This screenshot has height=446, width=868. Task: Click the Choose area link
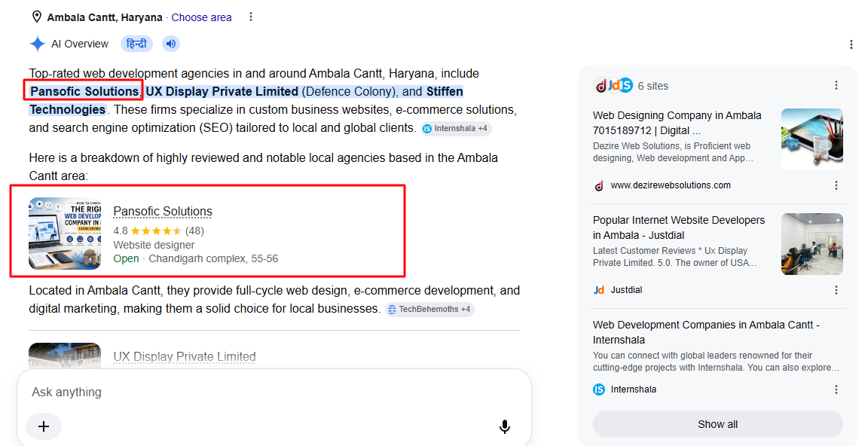coord(201,17)
